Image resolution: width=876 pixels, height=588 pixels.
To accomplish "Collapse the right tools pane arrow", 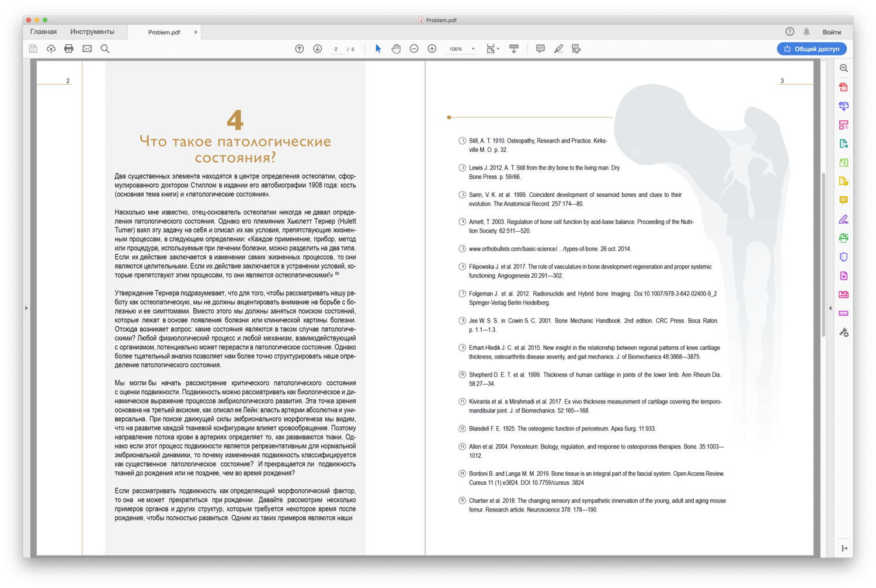I will [x=830, y=308].
